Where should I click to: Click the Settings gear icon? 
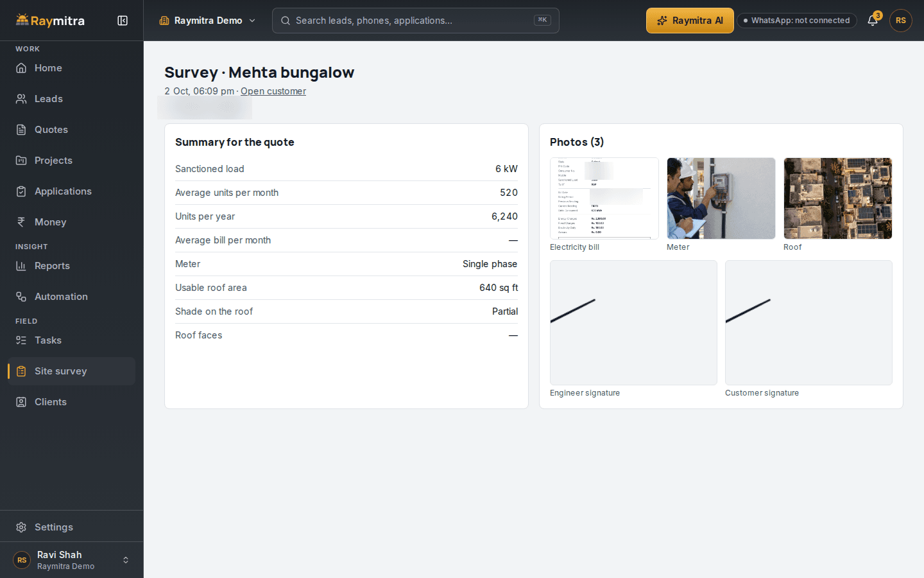[x=21, y=527]
